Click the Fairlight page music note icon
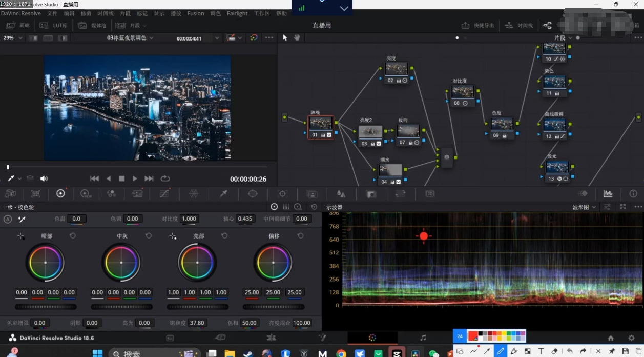The width and height of the screenshot is (644, 357). click(x=423, y=338)
